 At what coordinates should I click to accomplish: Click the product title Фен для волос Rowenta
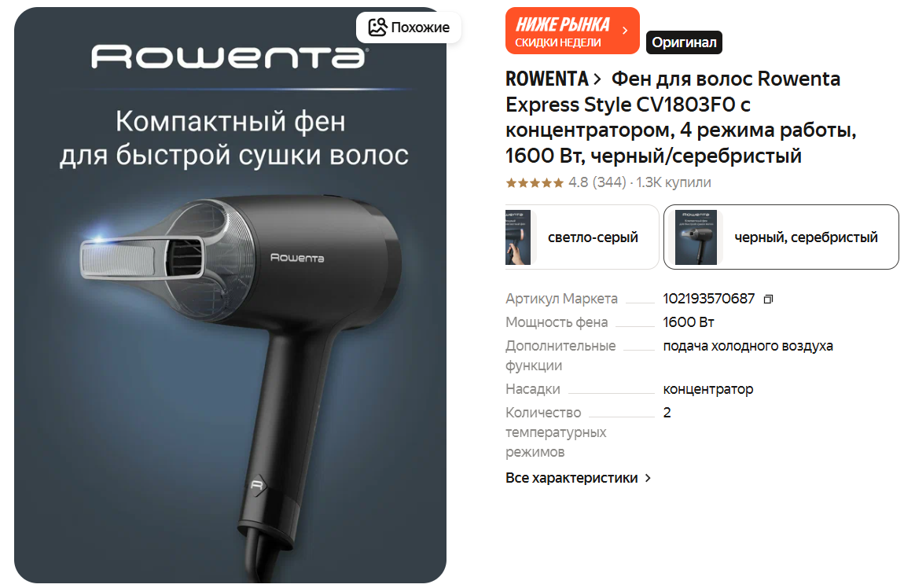tap(681, 117)
